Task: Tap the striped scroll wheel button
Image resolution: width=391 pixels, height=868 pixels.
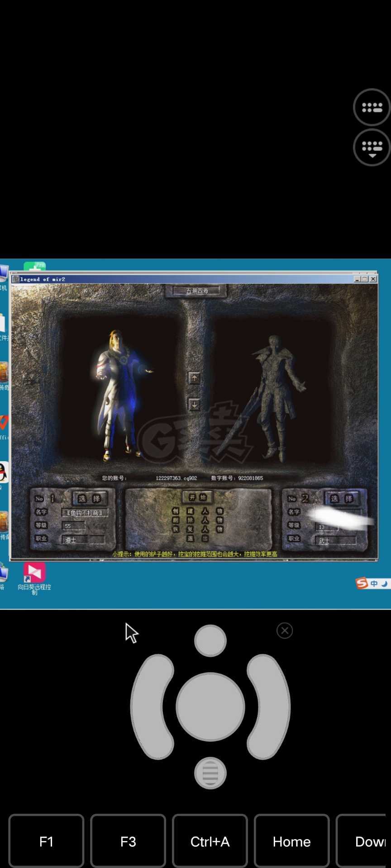Action: pos(210,773)
